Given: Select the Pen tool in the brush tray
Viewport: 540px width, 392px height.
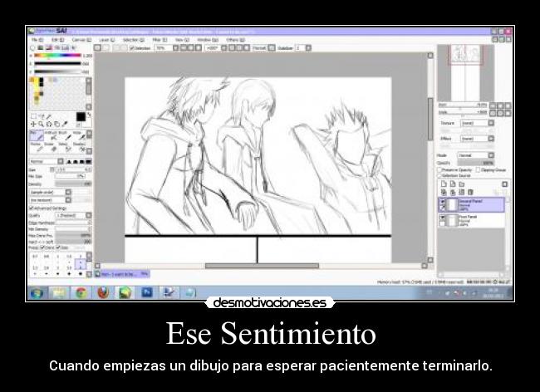Looking at the screenshot, I should pyautogui.click(x=37, y=136).
